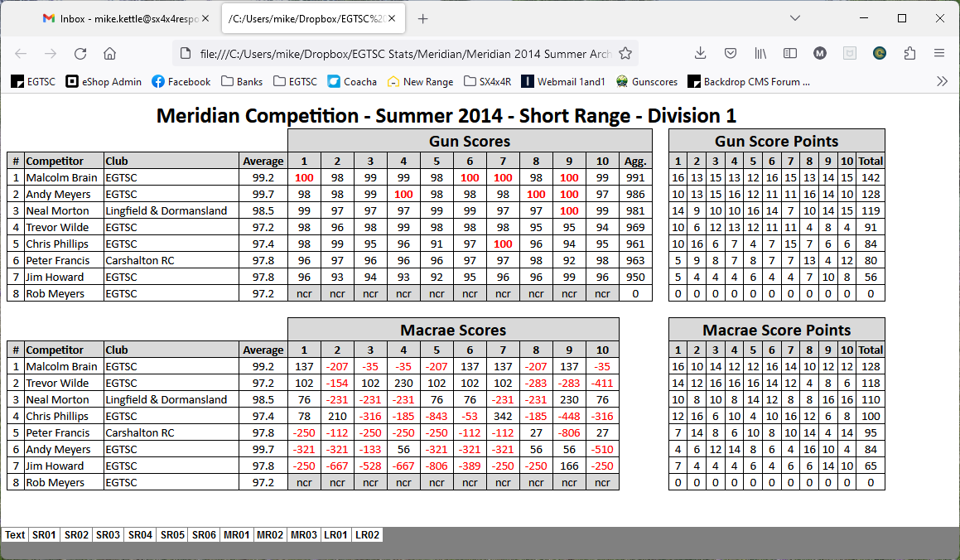Bookmark this page with the star
Image resolution: width=960 pixels, height=560 pixels.
[625, 54]
